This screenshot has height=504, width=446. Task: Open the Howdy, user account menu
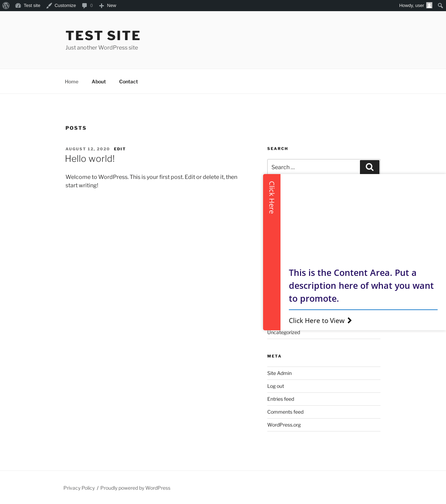411,6
